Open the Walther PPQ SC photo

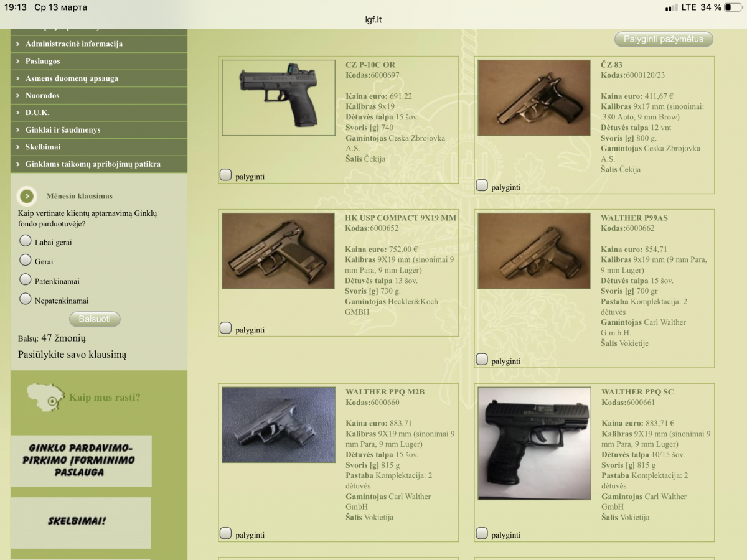[534, 443]
